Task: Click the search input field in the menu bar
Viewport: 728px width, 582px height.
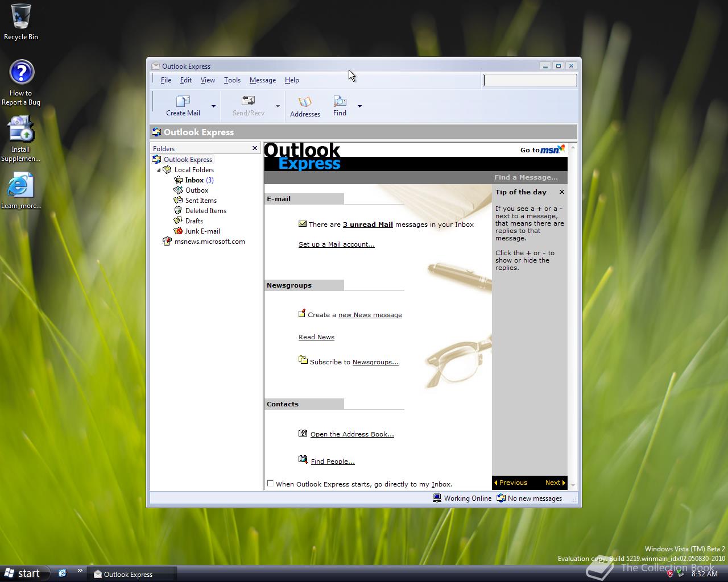Action: pyautogui.click(x=530, y=80)
